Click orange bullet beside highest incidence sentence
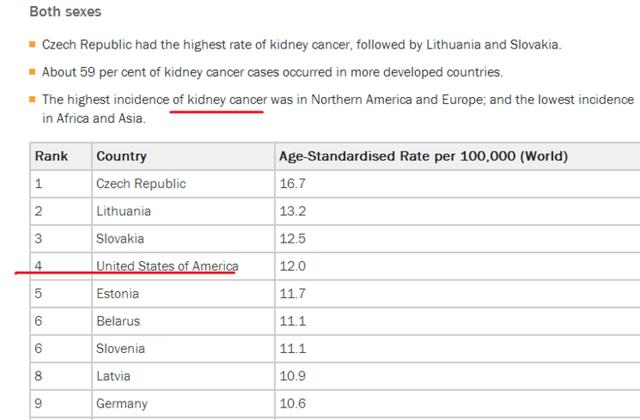This screenshot has width=640, height=420. coord(33,99)
